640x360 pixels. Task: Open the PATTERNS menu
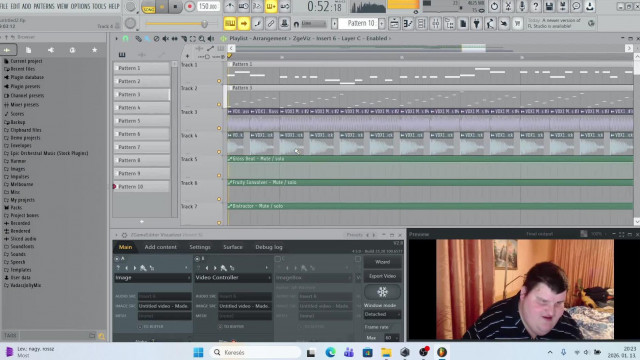(44, 7)
